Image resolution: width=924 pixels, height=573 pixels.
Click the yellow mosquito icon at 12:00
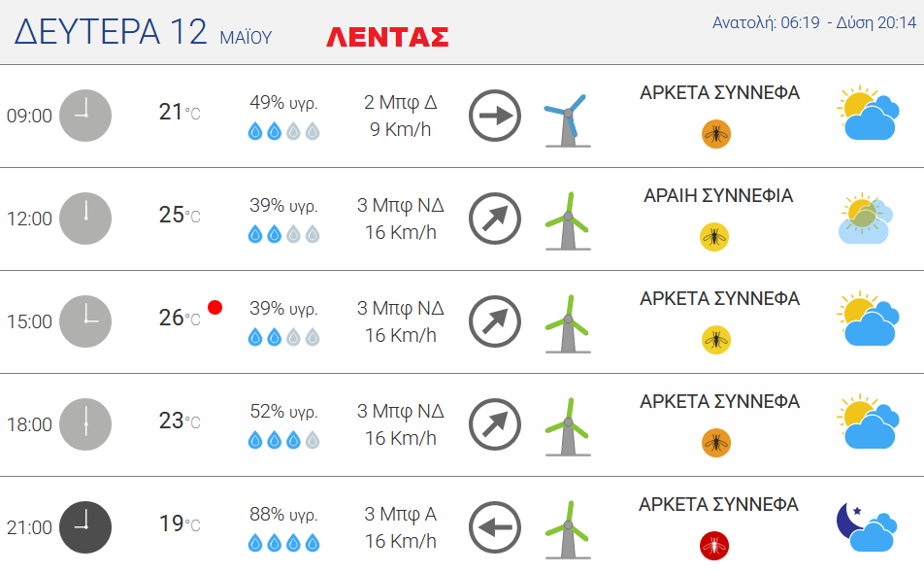[714, 237]
